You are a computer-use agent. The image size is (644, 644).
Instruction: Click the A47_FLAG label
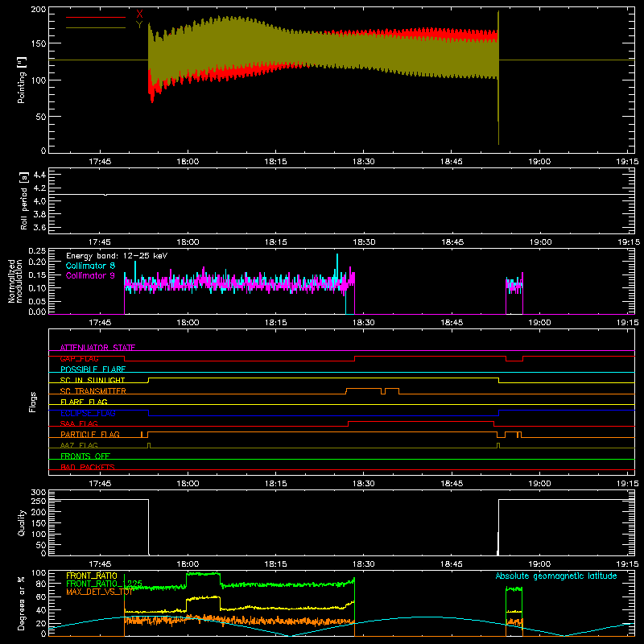click(79, 445)
